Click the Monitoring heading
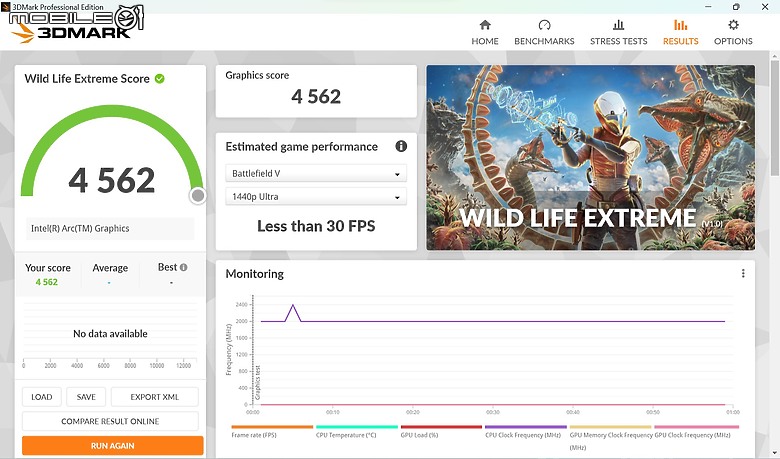 [255, 274]
